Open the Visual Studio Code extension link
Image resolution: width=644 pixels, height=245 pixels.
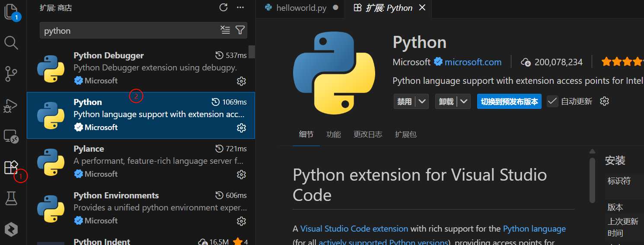(354, 229)
